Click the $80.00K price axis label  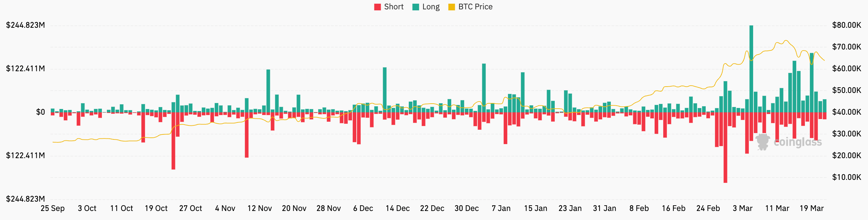[x=846, y=25]
